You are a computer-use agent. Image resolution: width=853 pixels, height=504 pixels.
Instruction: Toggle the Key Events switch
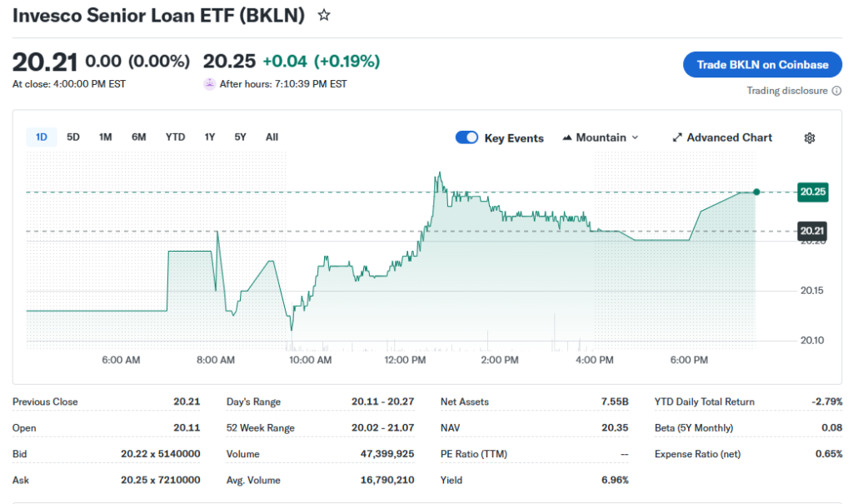[466, 137]
